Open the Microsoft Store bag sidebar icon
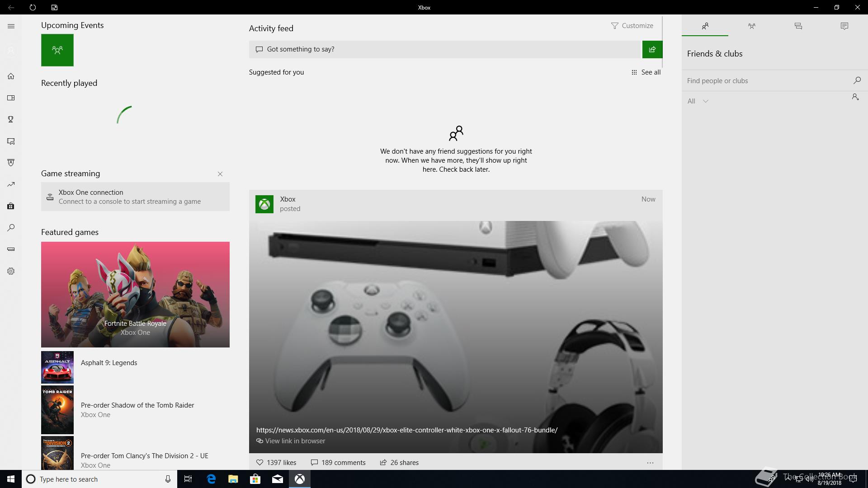Screen dimensions: 868x488 (11, 206)
